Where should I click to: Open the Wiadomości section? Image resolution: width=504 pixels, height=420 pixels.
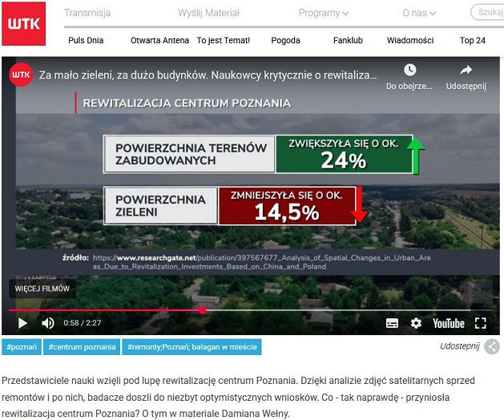(410, 40)
